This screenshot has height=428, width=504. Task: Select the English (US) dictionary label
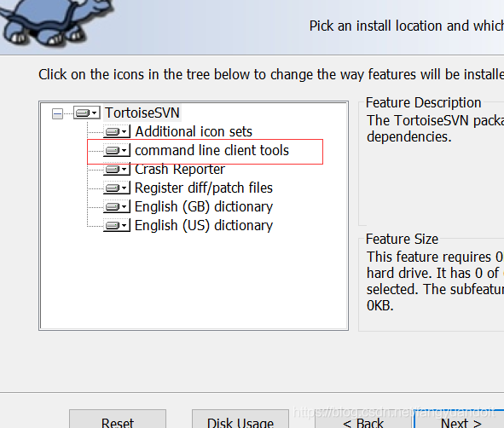coord(204,226)
